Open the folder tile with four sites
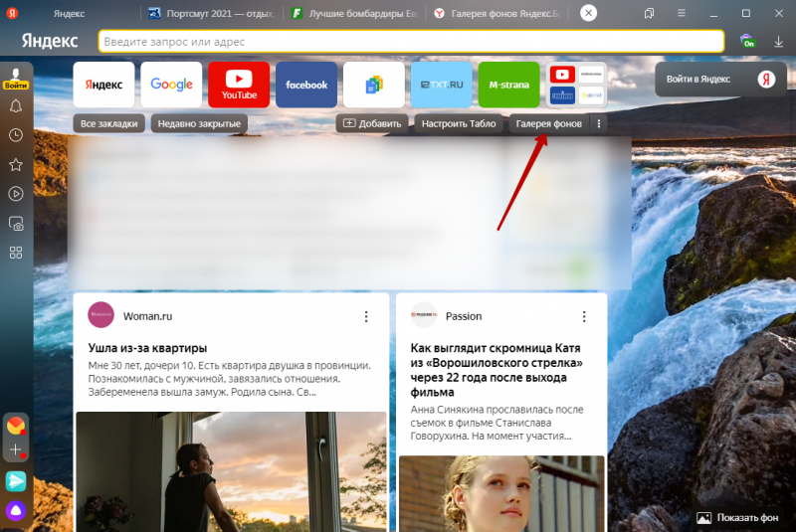The height and width of the screenshot is (532, 796). [576, 85]
